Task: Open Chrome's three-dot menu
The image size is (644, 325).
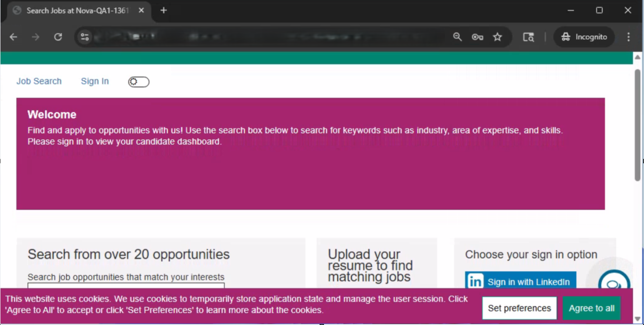Action: click(x=628, y=37)
